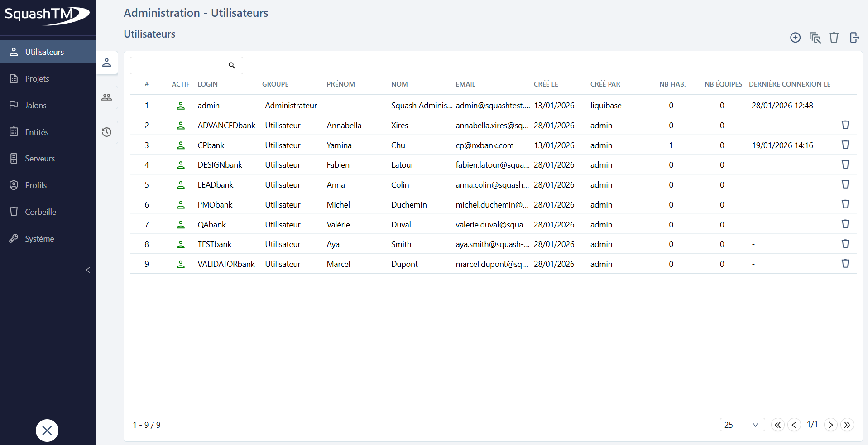Delete selected users with the toolbar trash icon
The image size is (868, 445).
click(834, 38)
